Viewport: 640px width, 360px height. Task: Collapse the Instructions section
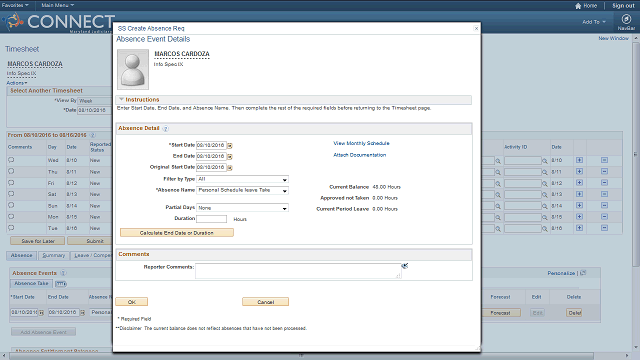(x=121, y=99)
